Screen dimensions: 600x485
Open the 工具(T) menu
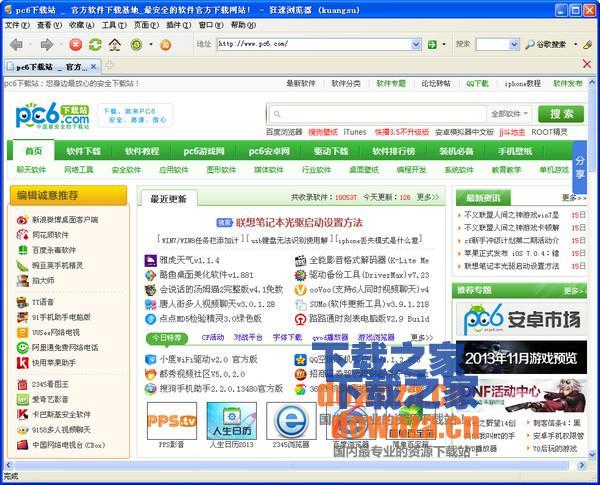(x=114, y=25)
